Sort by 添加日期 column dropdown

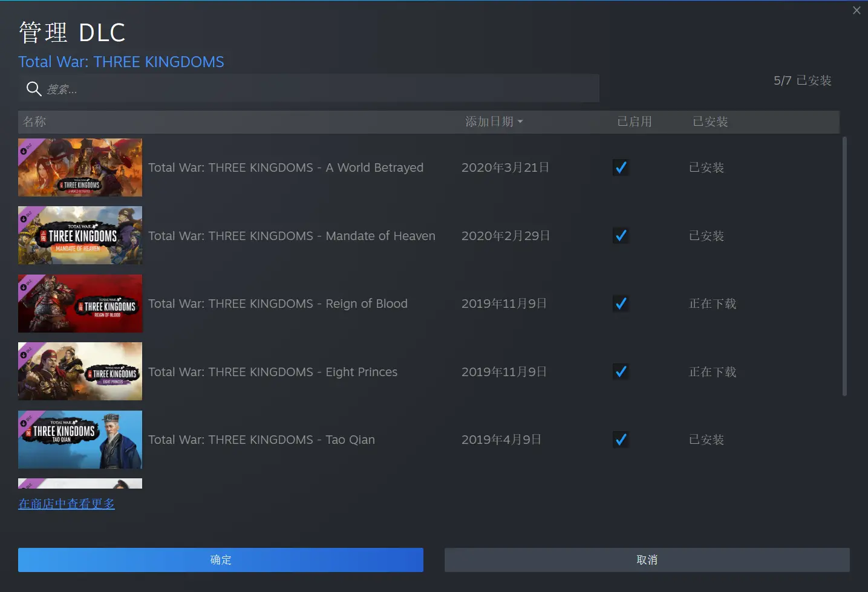494,122
